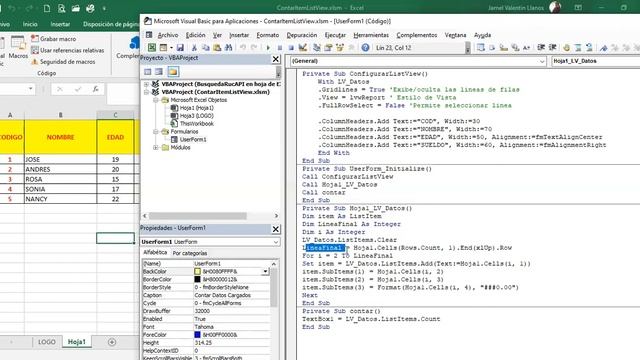Switch to the Inicio tab in Excel ribbon

tap(30, 24)
